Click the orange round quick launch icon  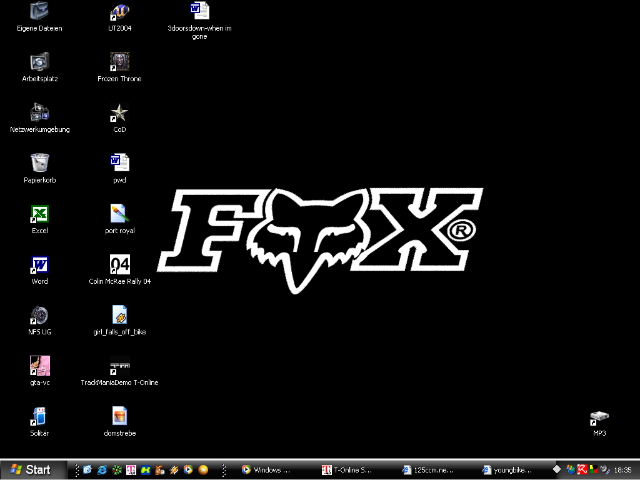[x=203, y=470]
